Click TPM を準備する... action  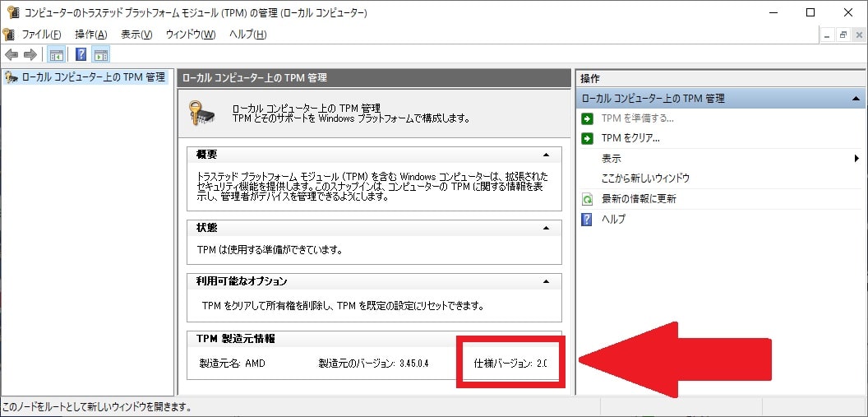point(637,118)
